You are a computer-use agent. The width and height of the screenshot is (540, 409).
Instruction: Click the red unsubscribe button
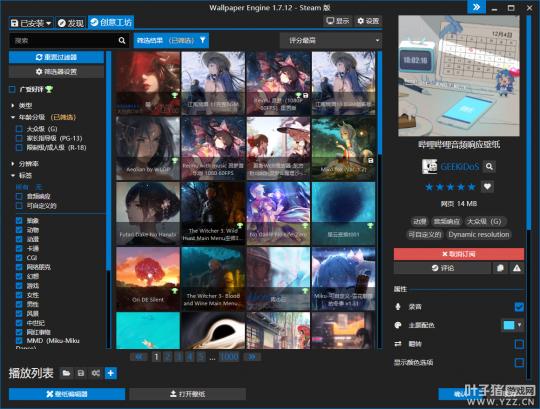point(459,254)
